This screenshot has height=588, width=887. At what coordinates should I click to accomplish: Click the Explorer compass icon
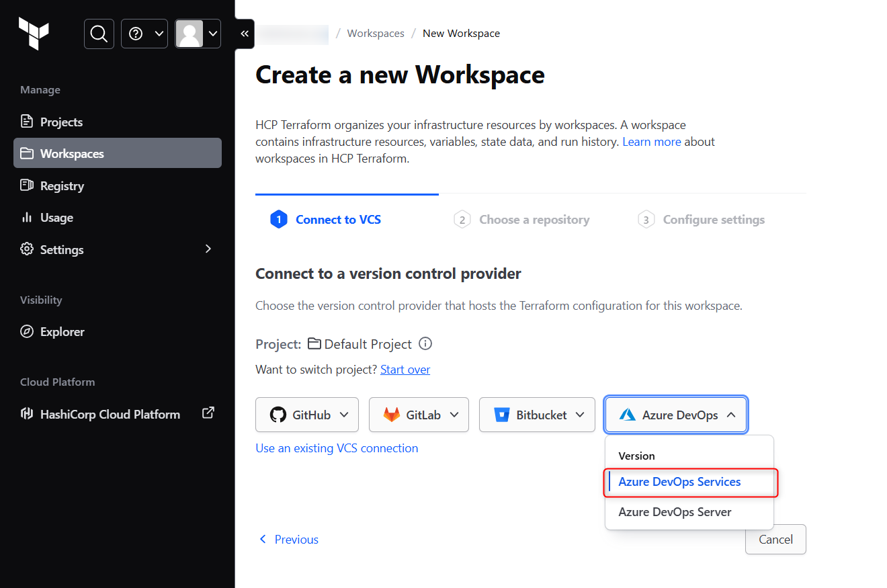[x=27, y=331]
